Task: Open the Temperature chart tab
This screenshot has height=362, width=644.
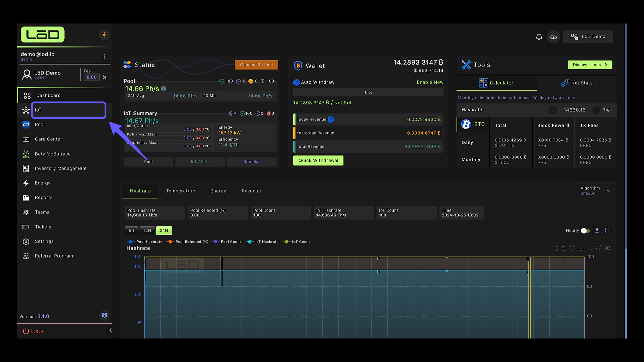Action: click(180, 191)
